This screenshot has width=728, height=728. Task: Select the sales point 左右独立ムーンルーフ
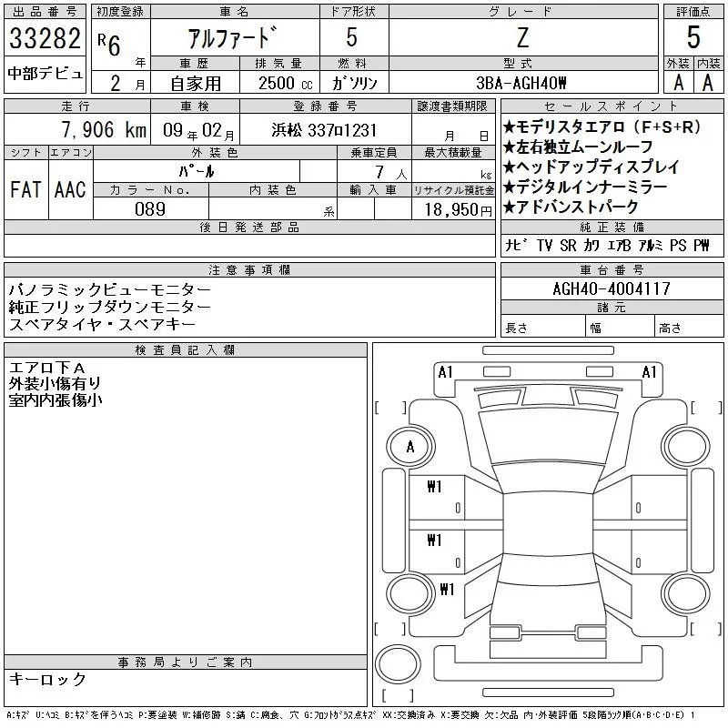tap(578, 147)
